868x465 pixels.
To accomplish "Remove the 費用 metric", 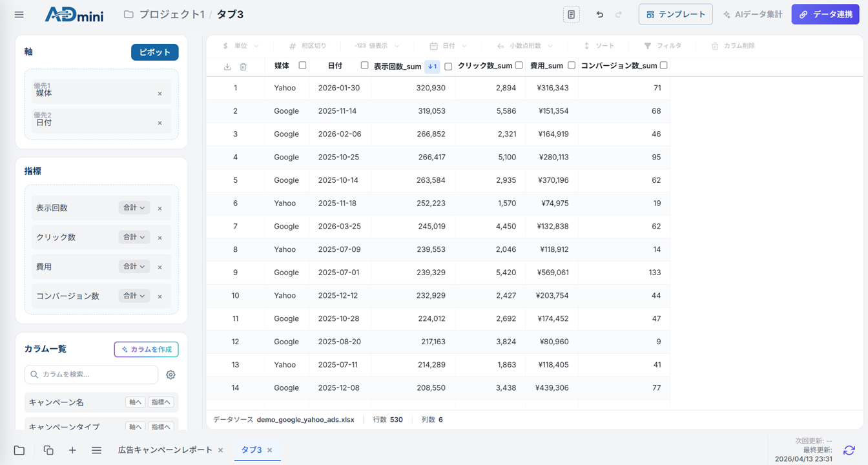I will click(x=160, y=267).
